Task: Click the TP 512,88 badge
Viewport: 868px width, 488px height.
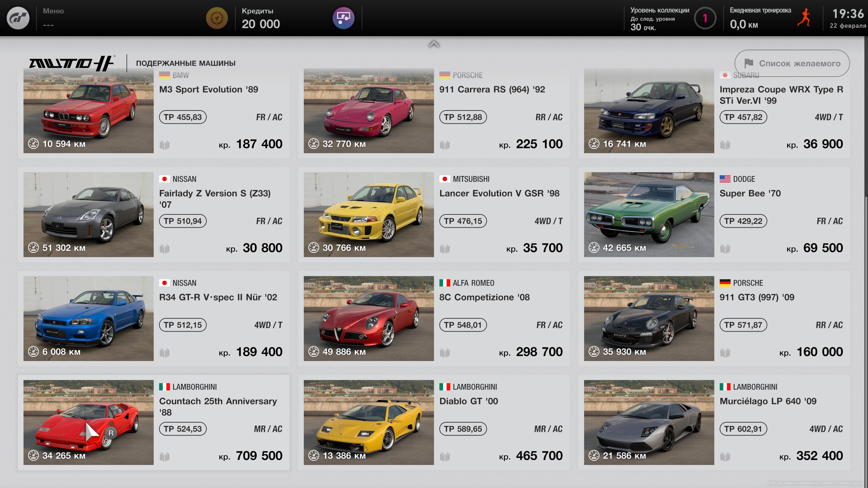Action: click(x=463, y=117)
